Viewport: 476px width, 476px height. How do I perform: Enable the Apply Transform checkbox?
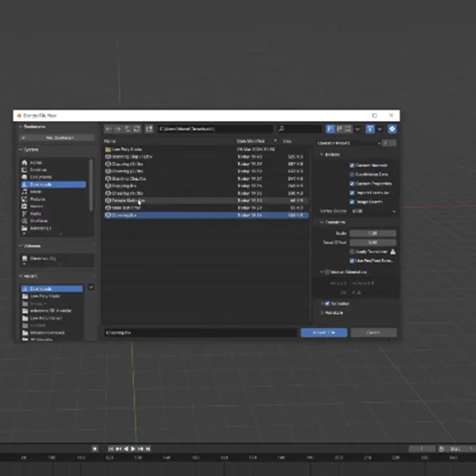tap(352, 252)
